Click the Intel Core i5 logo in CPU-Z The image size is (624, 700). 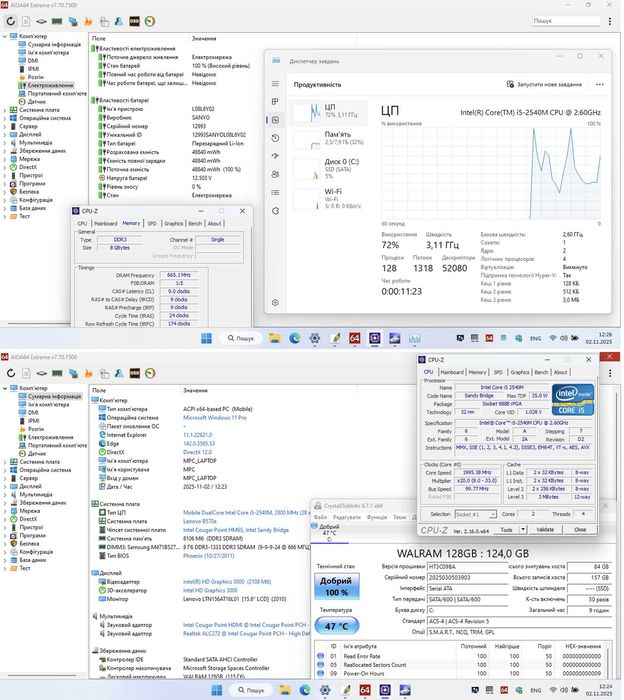click(x=573, y=400)
